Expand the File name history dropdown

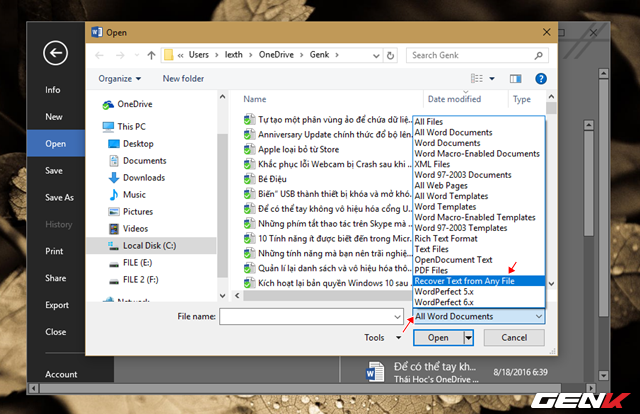pos(397,317)
